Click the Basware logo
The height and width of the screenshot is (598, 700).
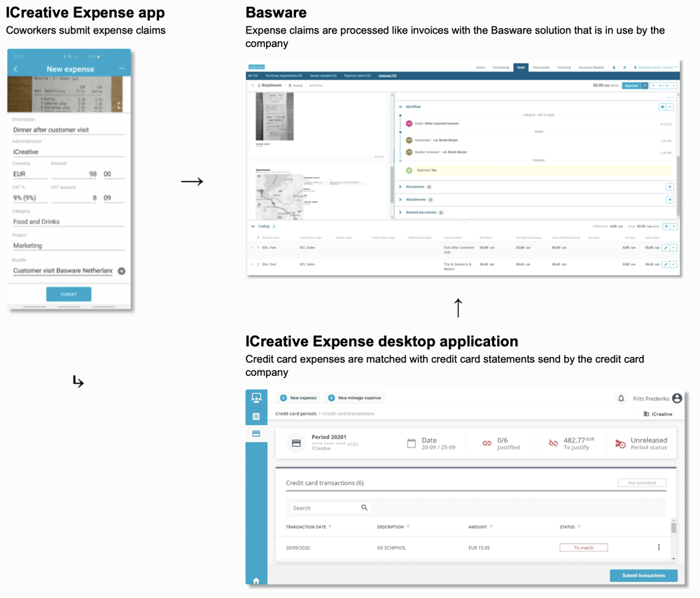(257, 67)
